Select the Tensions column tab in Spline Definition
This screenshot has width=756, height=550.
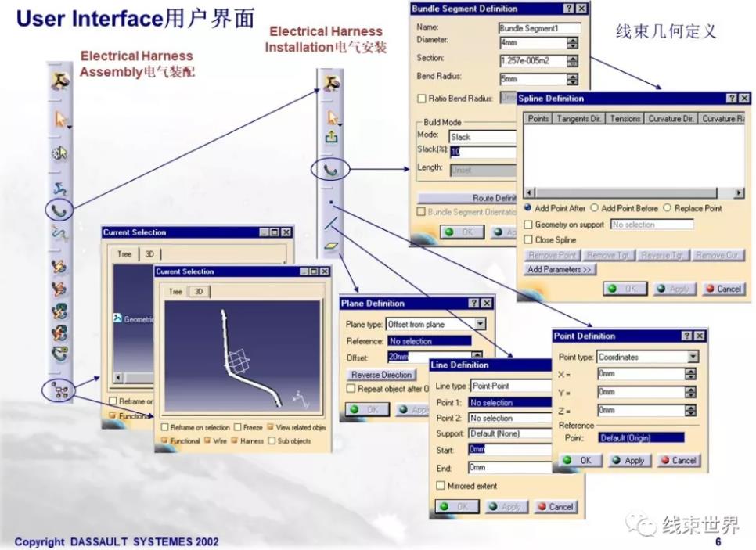tap(625, 119)
